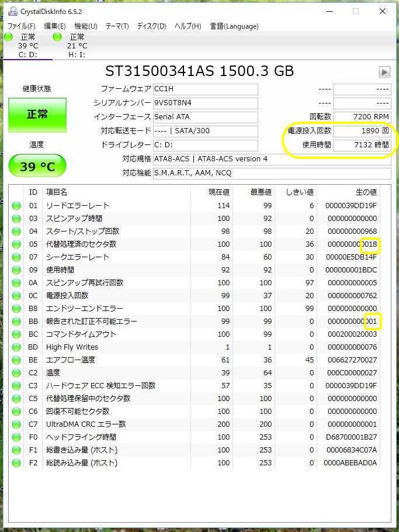Click the serial number field 9VS0T8N4

click(x=206, y=103)
